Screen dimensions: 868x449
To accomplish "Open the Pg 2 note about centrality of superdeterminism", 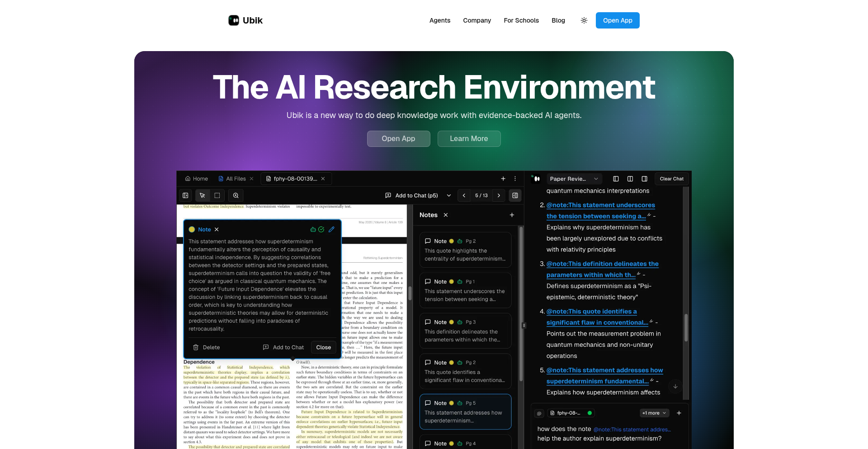I will (465, 250).
